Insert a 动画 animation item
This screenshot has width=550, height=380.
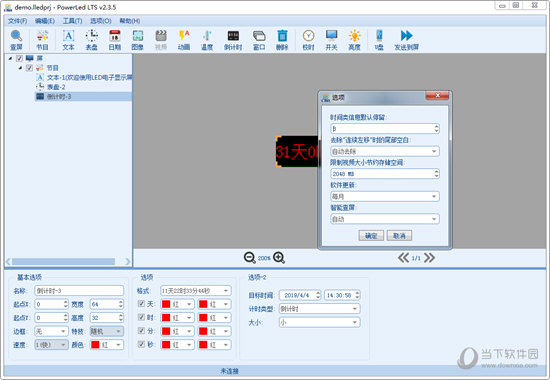pos(184,40)
